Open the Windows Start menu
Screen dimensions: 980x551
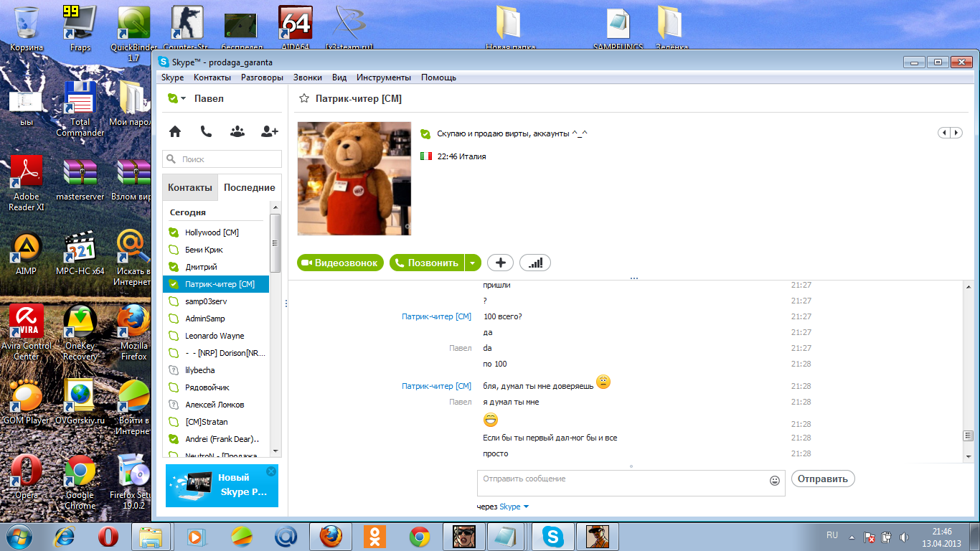18,536
